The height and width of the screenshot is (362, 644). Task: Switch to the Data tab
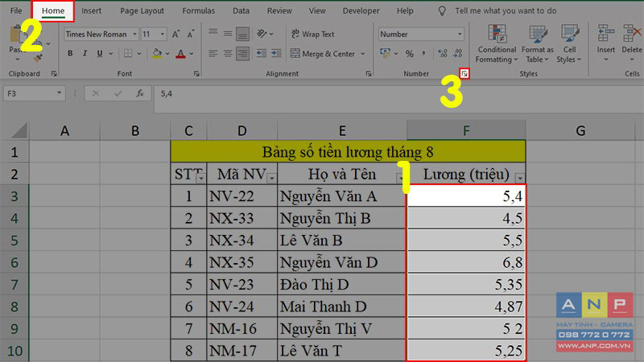241,10
